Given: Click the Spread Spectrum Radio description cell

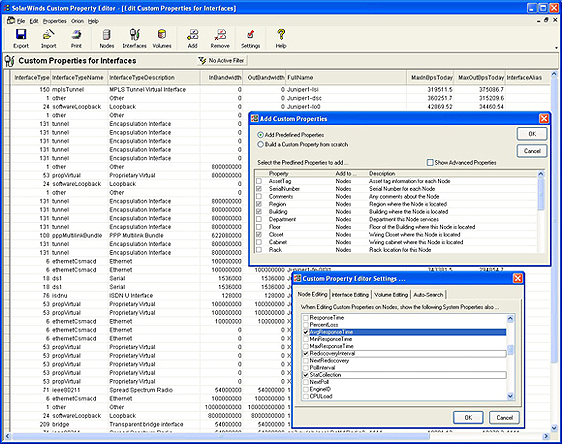Looking at the screenshot, I should coord(154,390).
